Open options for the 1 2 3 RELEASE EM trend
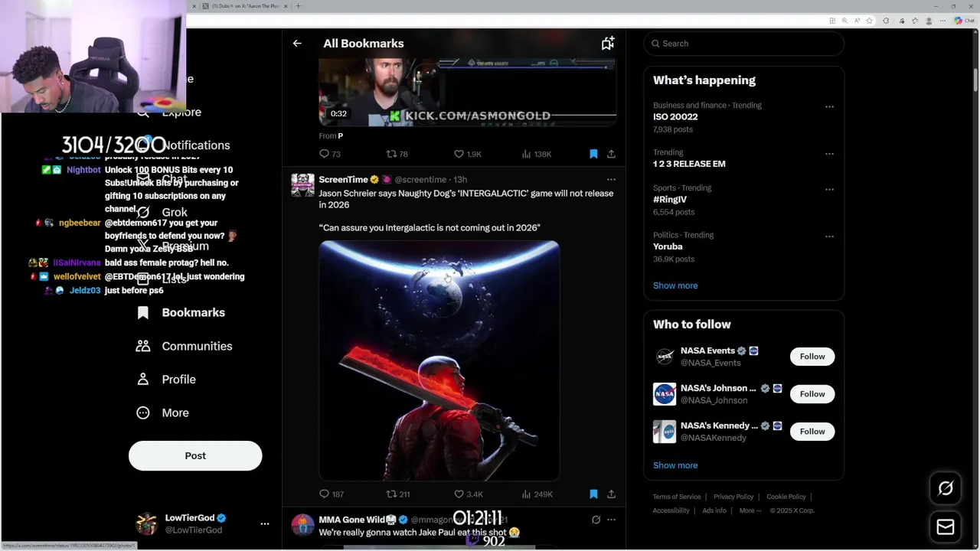980x551 pixels. point(829,154)
